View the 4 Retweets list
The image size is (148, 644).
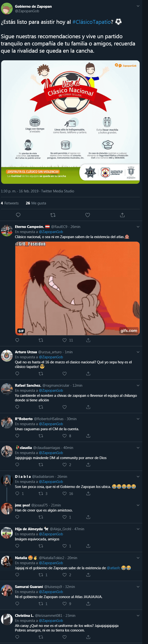click(x=10, y=203)
